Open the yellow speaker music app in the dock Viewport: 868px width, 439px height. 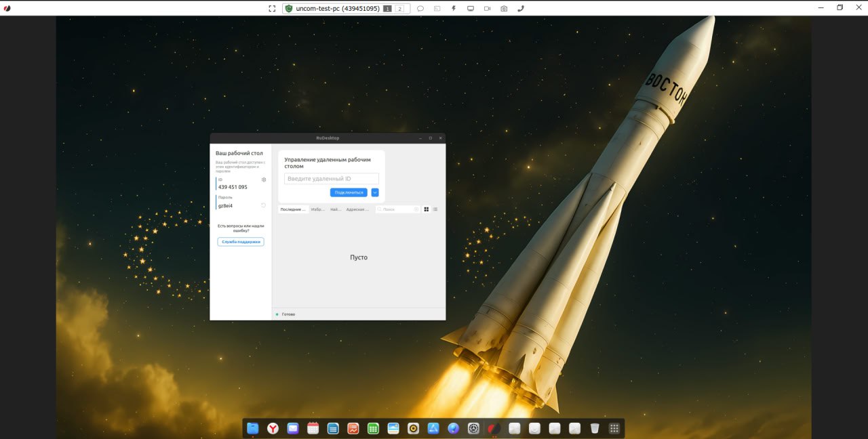click(413, 428)
